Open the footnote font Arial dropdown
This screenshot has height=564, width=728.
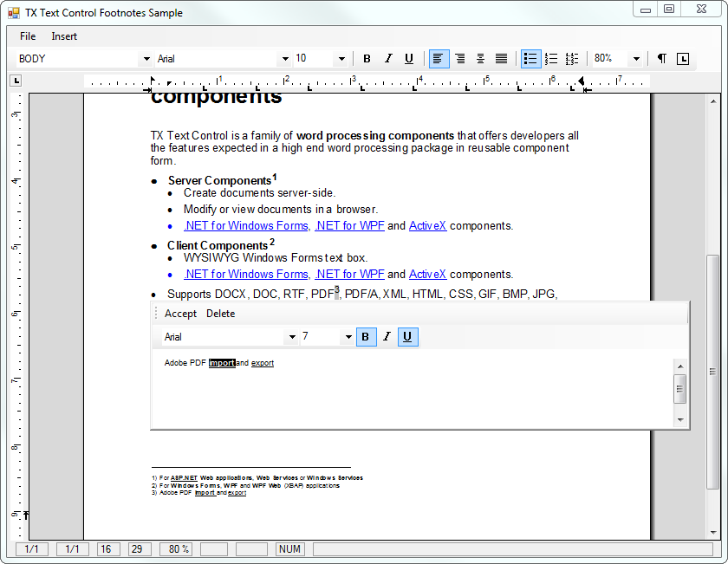[x=292, y=337]
